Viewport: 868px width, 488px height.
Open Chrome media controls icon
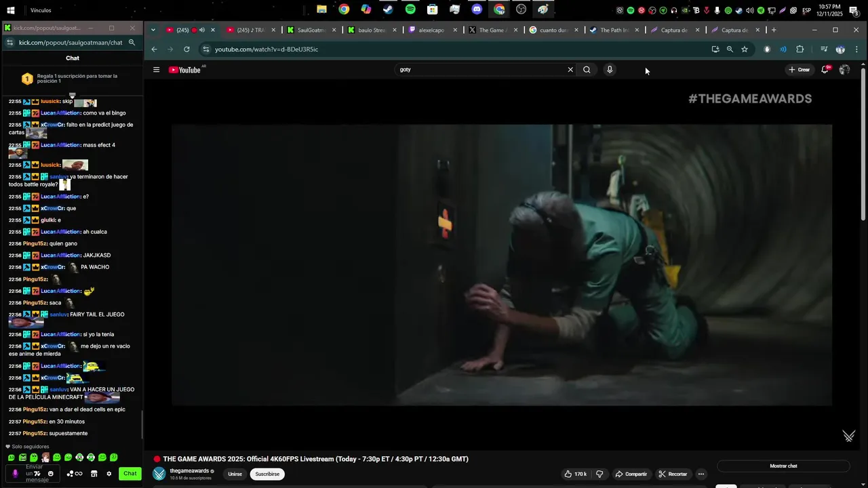pyautogui.click(x=824, y=49)
